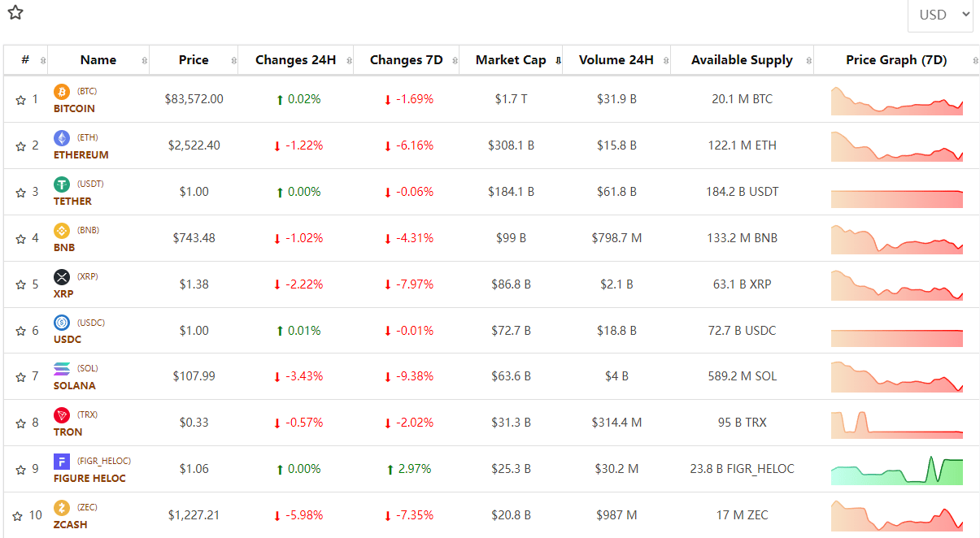Click Tether volume $61.8 B

616,192
